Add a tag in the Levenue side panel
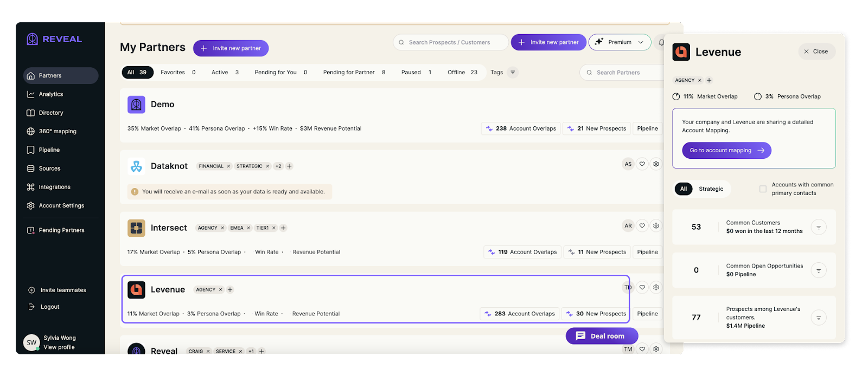 (x=709, y=80)
